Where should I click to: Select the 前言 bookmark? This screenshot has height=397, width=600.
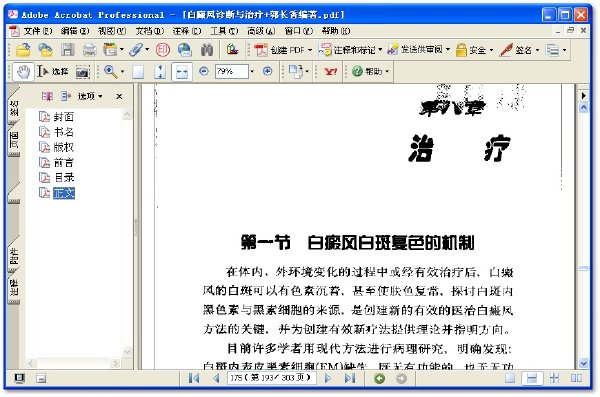(x=57, y=162)
